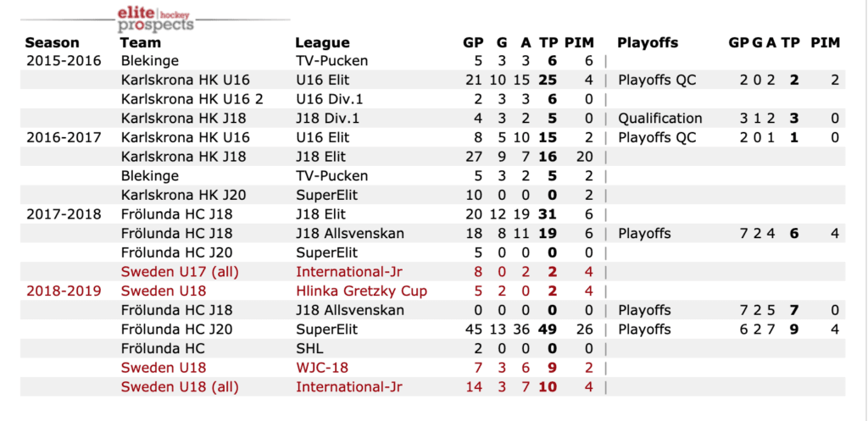The width and height of the screenshot is (868, 421).
Task: Click the Team column header
Action: tap(140, 43)
